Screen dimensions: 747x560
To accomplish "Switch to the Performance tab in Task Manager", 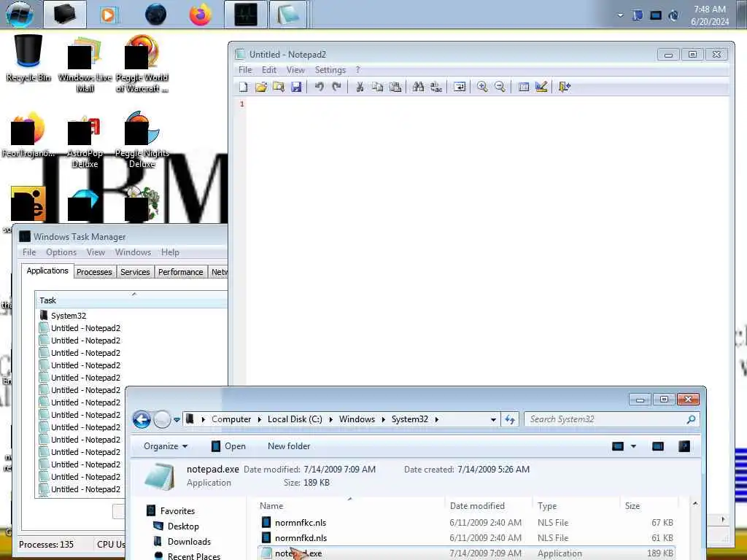I will 181,272.
